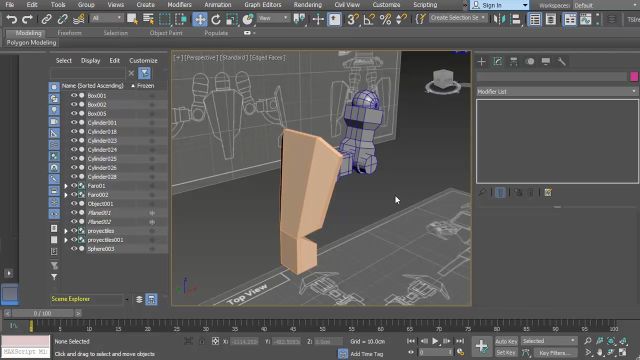Activate the Select and Scale tool
Screen dimensions: 640x360
[231, 19]
